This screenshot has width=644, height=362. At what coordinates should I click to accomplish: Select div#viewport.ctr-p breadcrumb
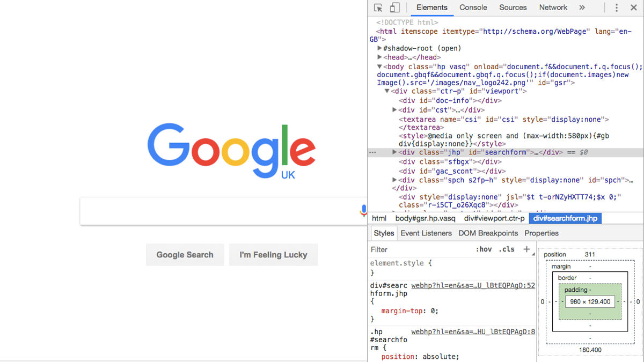(x=494, y=218)
